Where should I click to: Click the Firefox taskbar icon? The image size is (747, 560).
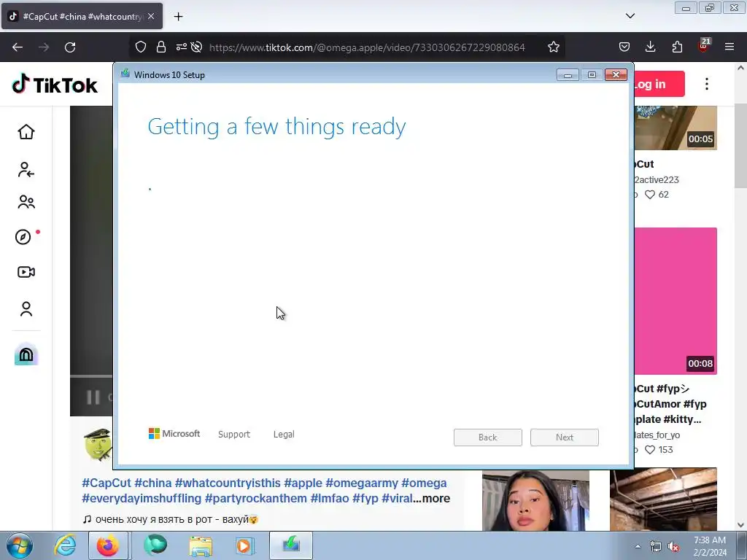click(108, 545)
